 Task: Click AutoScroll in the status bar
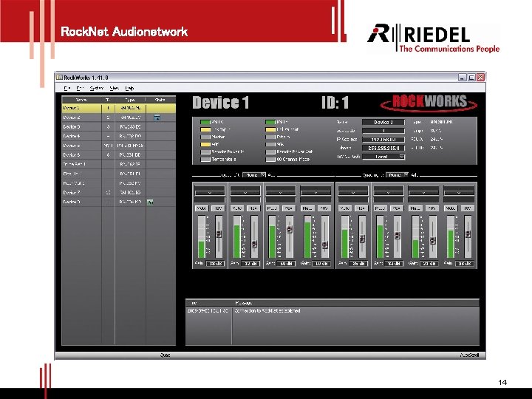[470, 355]
